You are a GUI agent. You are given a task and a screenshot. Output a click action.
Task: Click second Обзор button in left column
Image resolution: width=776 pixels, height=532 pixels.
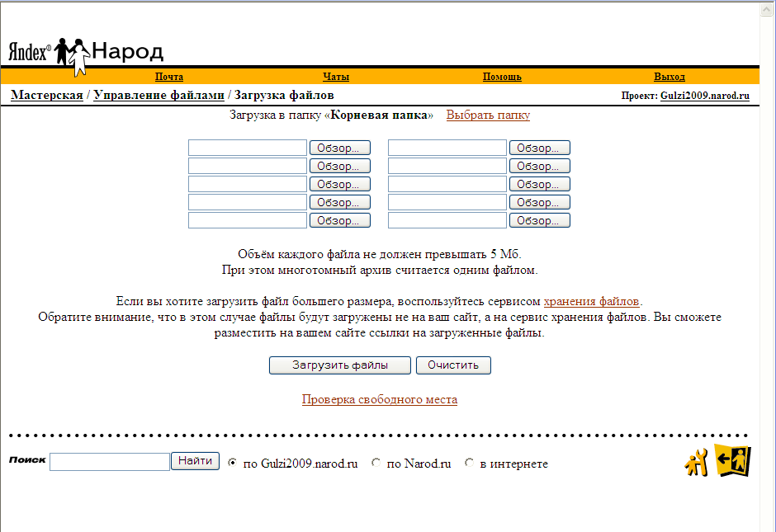point(340,166)
